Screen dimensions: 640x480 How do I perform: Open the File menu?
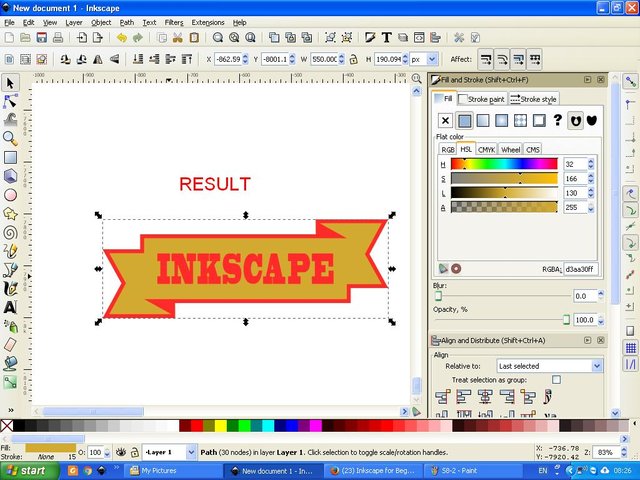click(9, 22)
